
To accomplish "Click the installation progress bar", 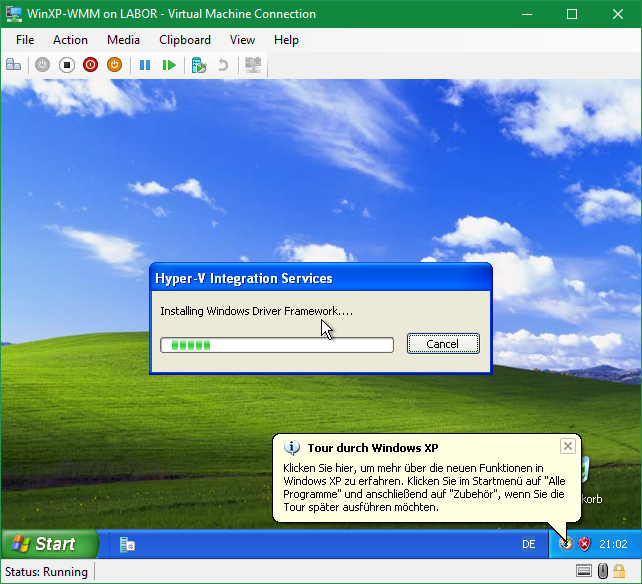I will (277, 345).
